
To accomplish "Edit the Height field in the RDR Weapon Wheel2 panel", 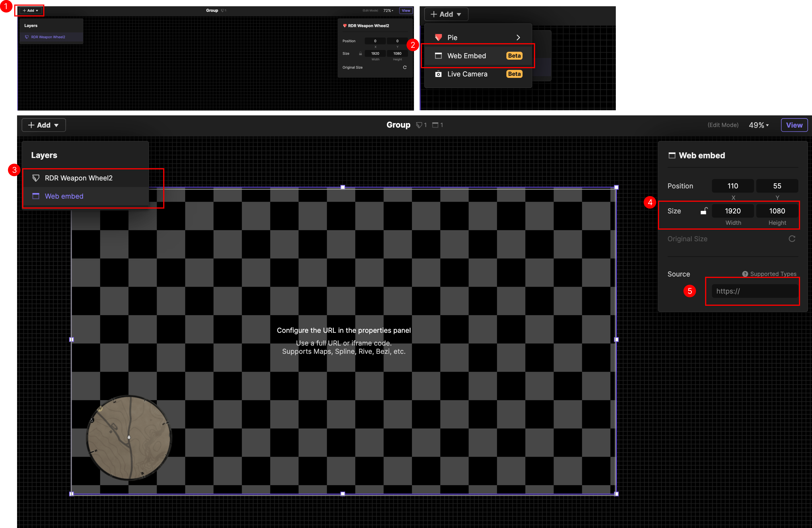I will pyautogui.click(x=397, y=54).
